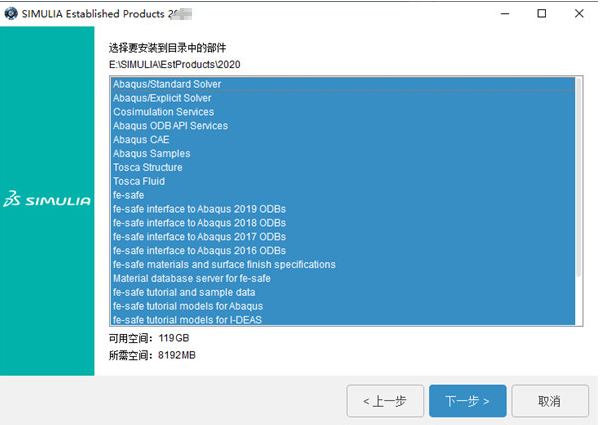Screen dimensions: 601x425
Task: Maximize the installer window
Action: [x=542, y=13]
